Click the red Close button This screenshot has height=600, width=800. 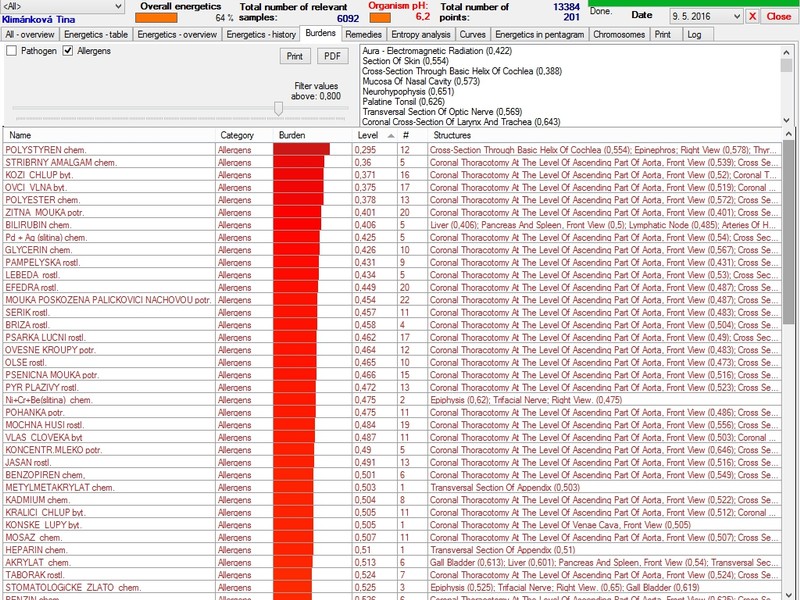(x=779, y=16)
